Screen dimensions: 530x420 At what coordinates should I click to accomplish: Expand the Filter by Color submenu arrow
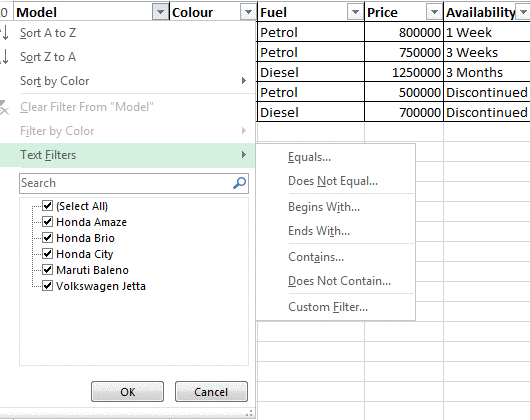tap(244, 130)
